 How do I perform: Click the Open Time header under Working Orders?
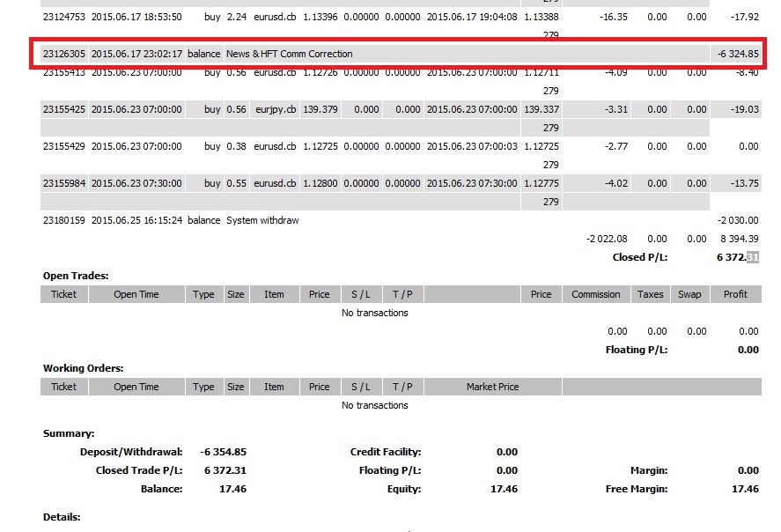pos(136,387)
